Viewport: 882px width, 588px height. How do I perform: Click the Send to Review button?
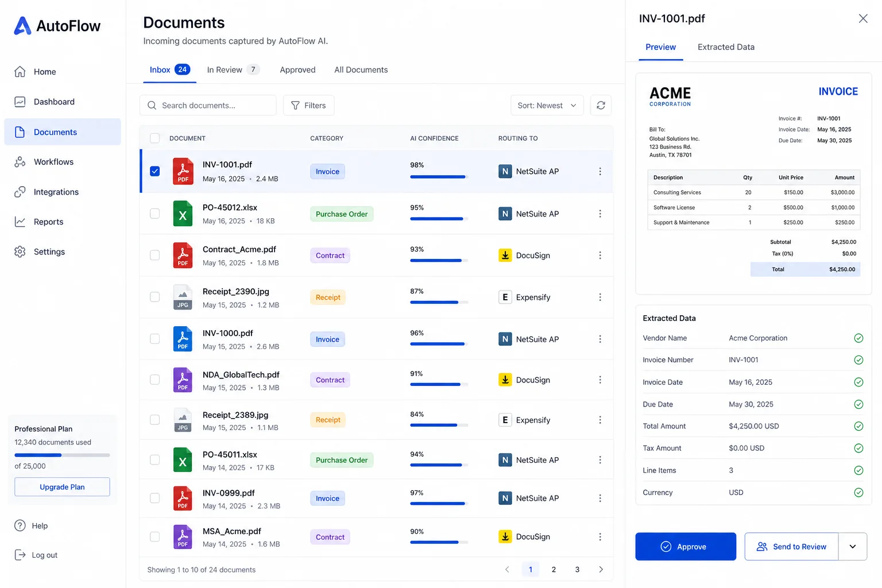pos(792,547)
